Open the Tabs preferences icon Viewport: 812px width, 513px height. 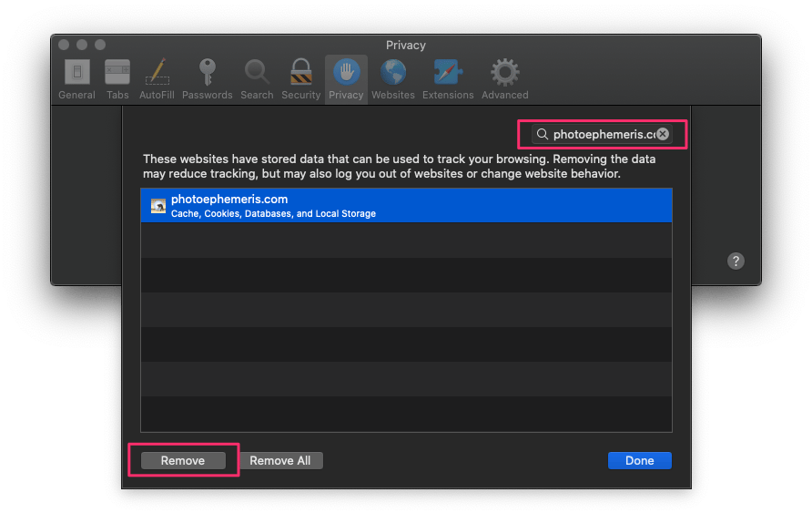117,72
